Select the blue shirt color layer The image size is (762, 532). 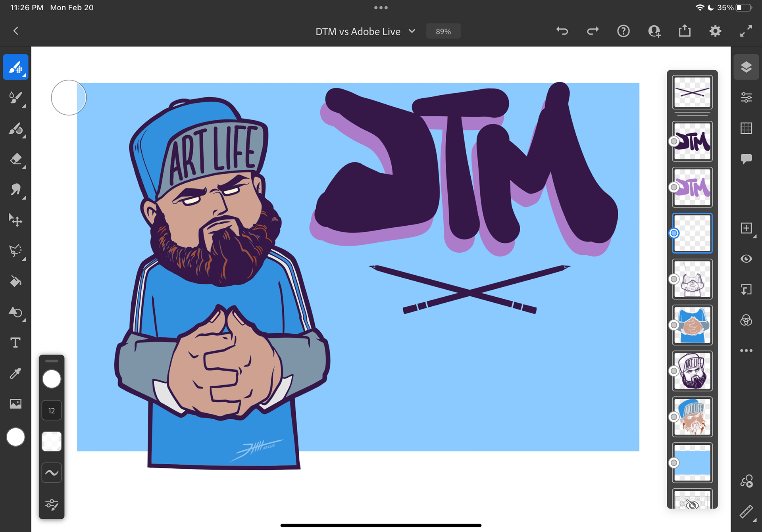tap(692, 325)
